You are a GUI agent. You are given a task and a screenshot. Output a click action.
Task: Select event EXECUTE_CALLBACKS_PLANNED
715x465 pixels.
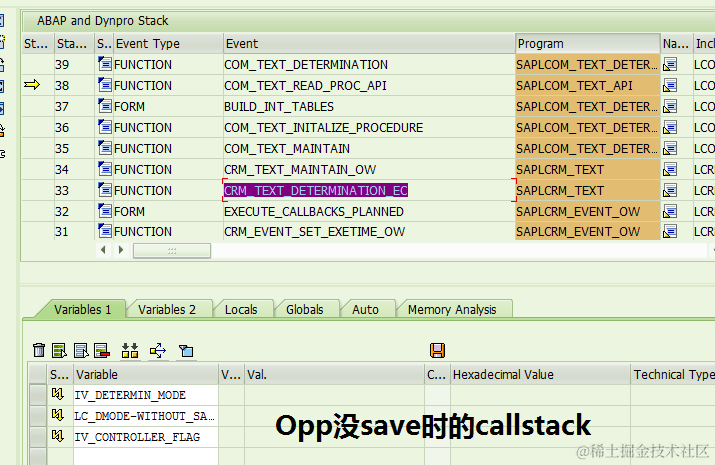pyautogui.click(x=314, y=212)
